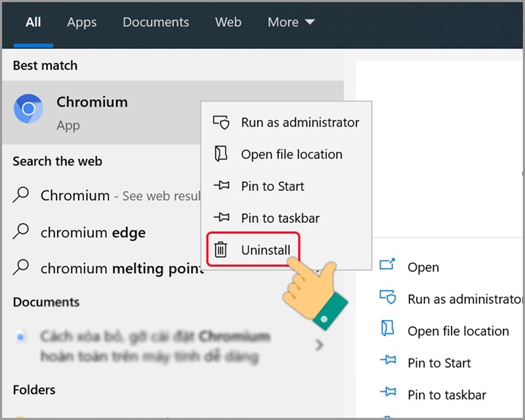Click the magnifier icon beside chromium melting point

click(x=22, y=268)
